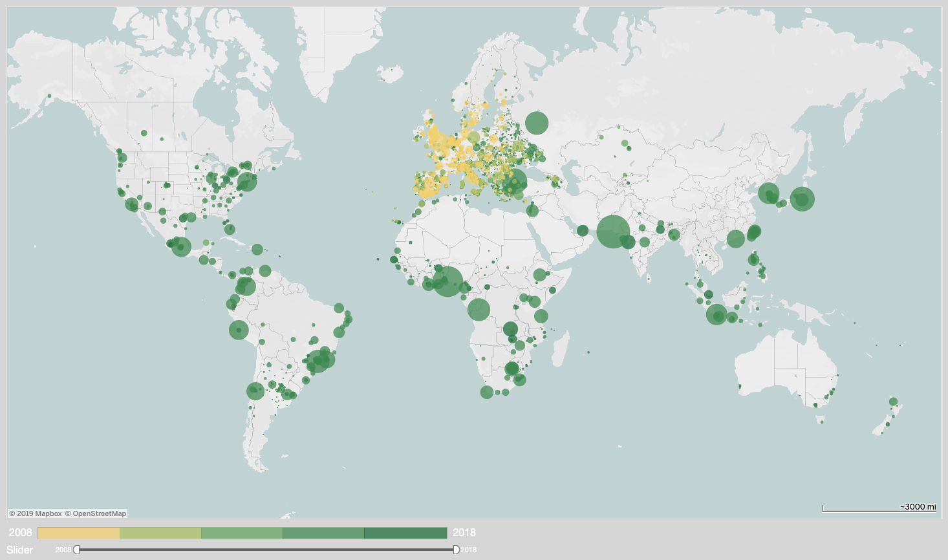948x560 pixels.
Task: Select the middle green segment in the legend
Action: 242,533
